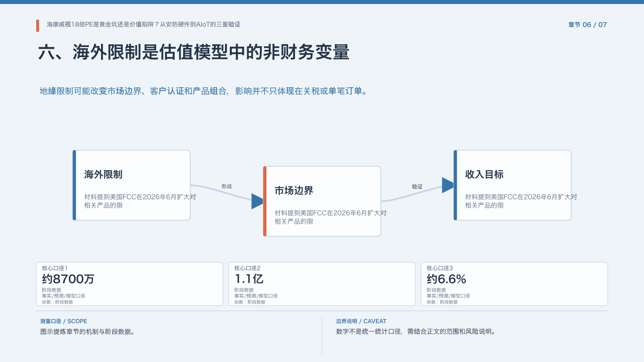This screenshot has height=362, width=644.
Task: Click 事实/预测/模型口径 under 1.1亿
Action: tap(256, 296)
